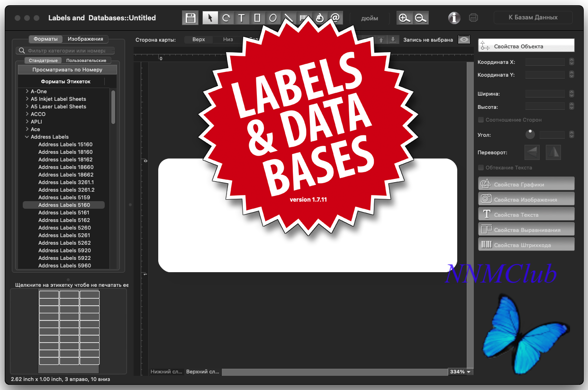Select the rectangle shape tool
588x390 pixels.
[x=257, y=18]
